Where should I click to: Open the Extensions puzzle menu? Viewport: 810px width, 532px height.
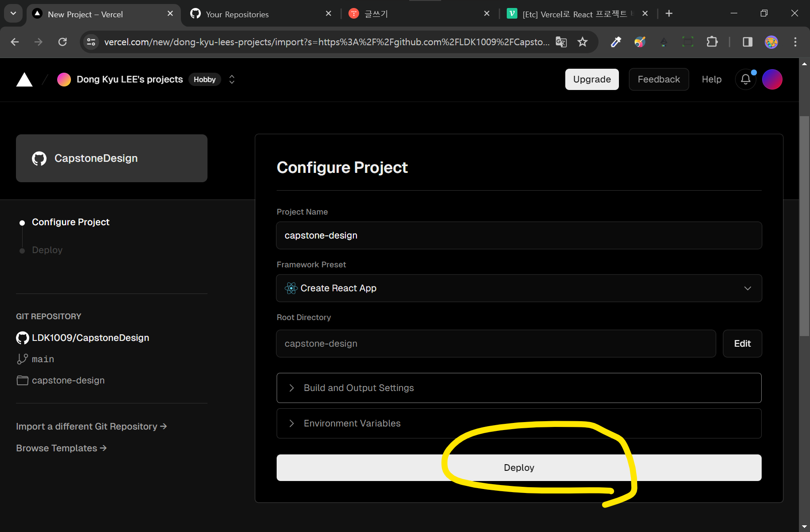712,42
